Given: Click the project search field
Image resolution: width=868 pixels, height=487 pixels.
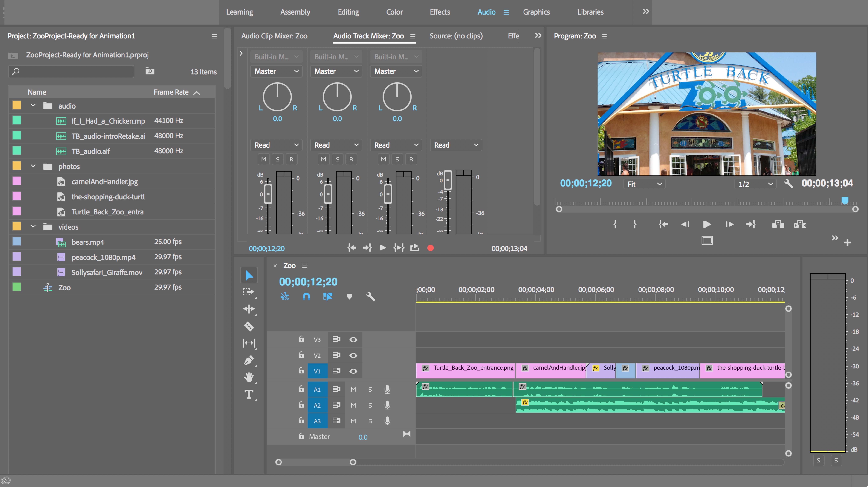Looking at the screenshot, I should [72, 71].
